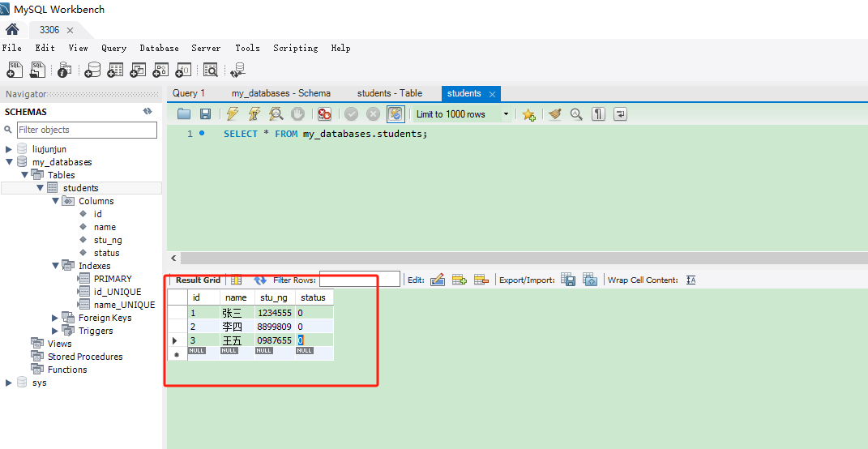Viewport: 868px width, 449px height.
Task: Toggle word wrap in the editor
Action: (621, 114)
